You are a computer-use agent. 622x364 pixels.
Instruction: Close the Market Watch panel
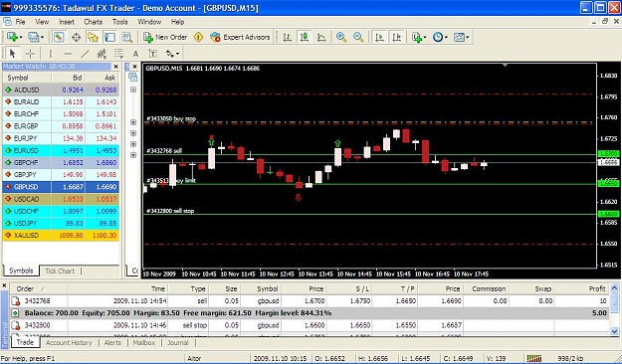click(x=115, y=67)
